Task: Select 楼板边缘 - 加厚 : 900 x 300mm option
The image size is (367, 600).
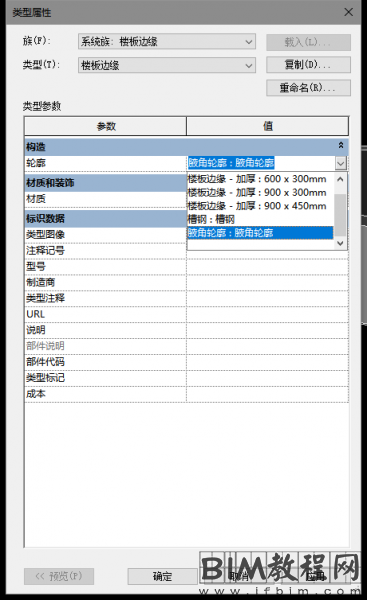Action: tap(260, 192)
